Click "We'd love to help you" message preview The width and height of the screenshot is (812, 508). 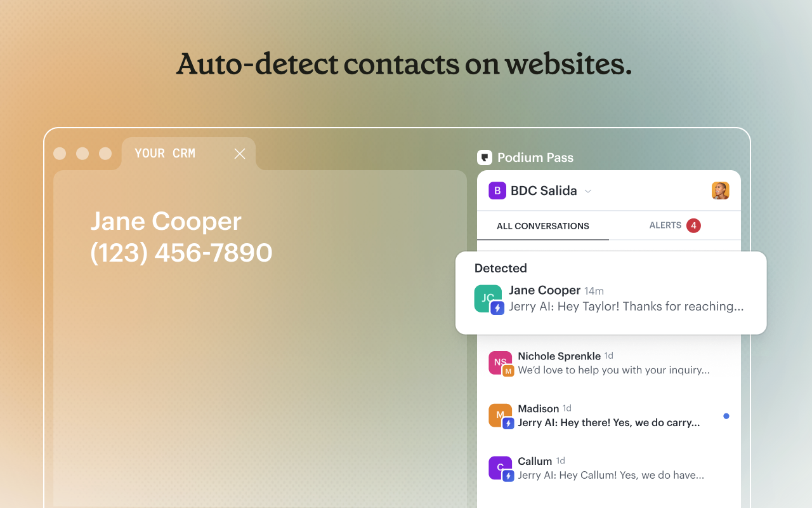coord(613,370)
